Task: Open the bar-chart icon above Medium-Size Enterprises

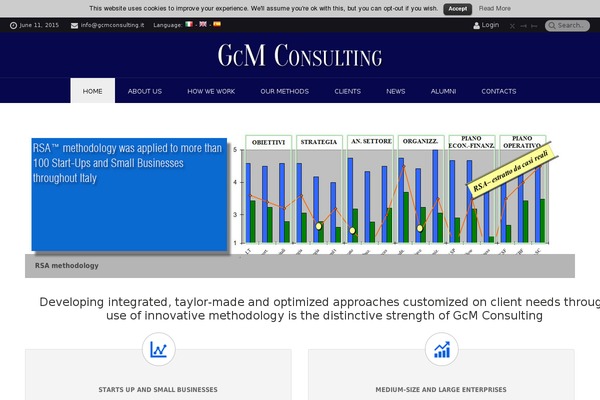Action: (442, 349)
